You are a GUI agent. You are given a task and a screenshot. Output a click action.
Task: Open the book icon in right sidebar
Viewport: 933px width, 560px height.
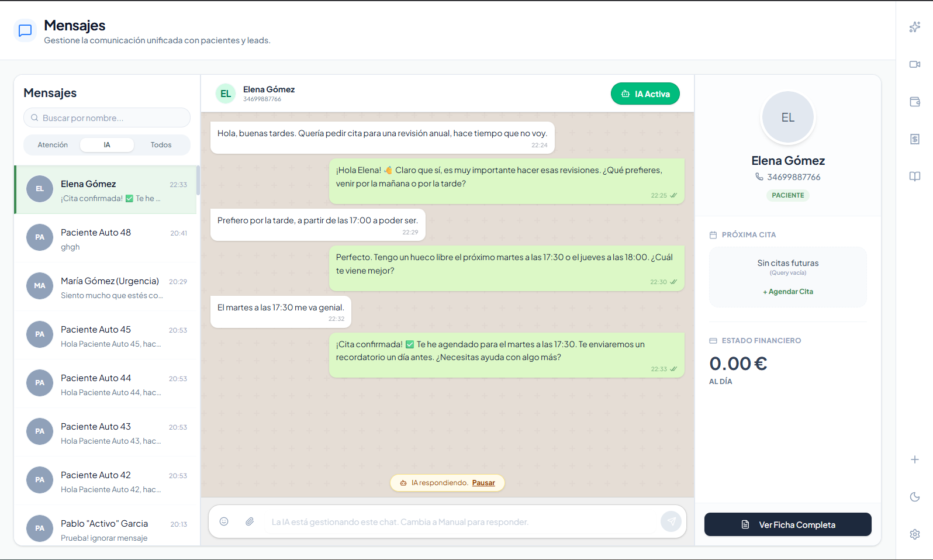point(915,177)
